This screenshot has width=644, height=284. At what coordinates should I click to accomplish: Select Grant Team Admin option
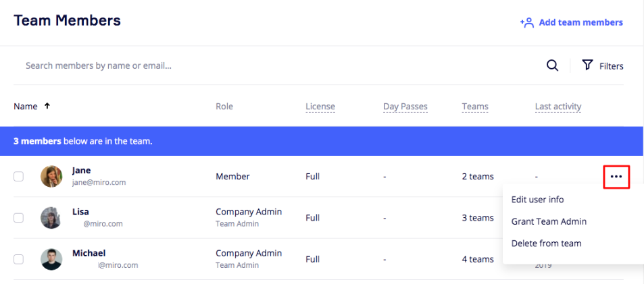(x=549, y=221)
